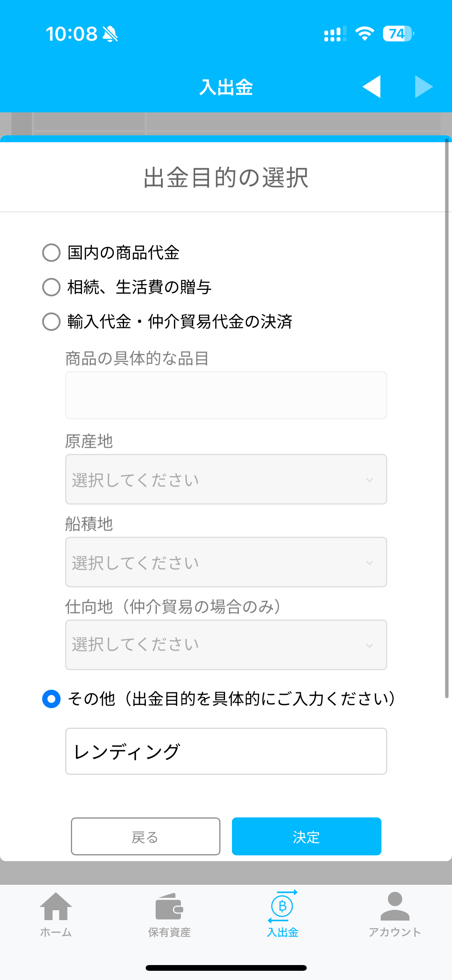
Task: Select 国内の商品代金 radio option
Action: point(51,253)
